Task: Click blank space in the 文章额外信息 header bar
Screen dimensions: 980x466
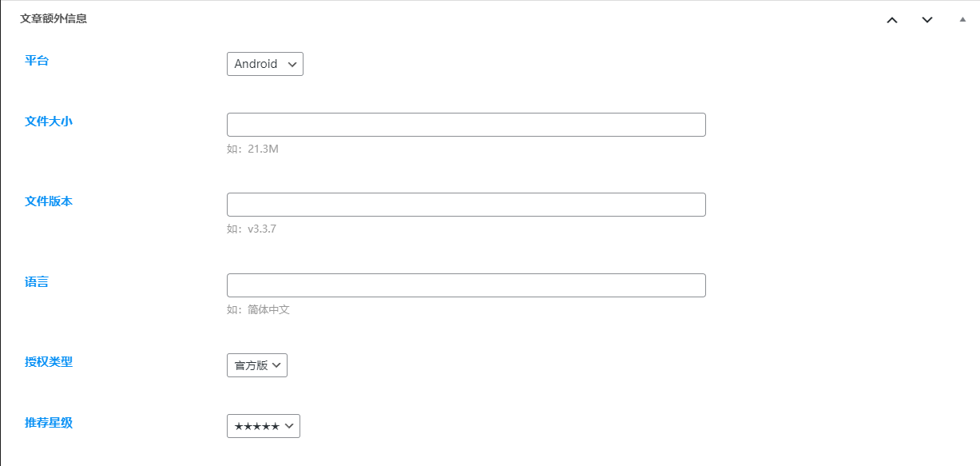Action: [479, 19]
